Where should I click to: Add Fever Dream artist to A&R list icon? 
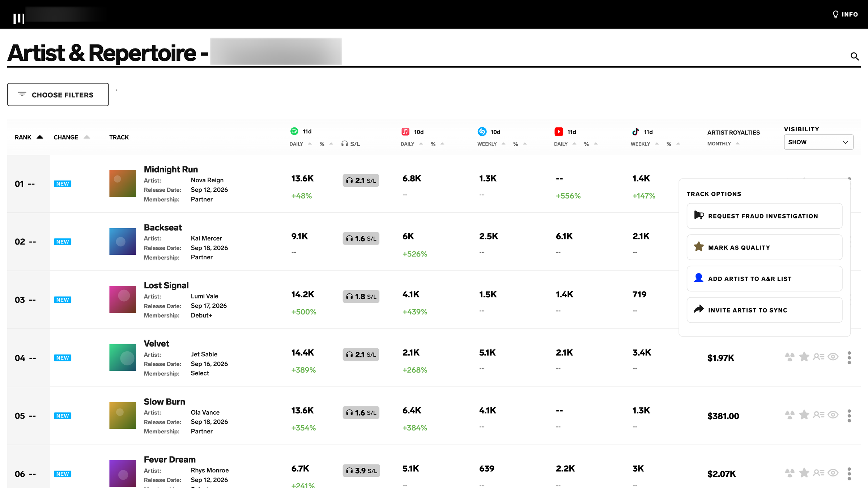[x=819, y=473]
